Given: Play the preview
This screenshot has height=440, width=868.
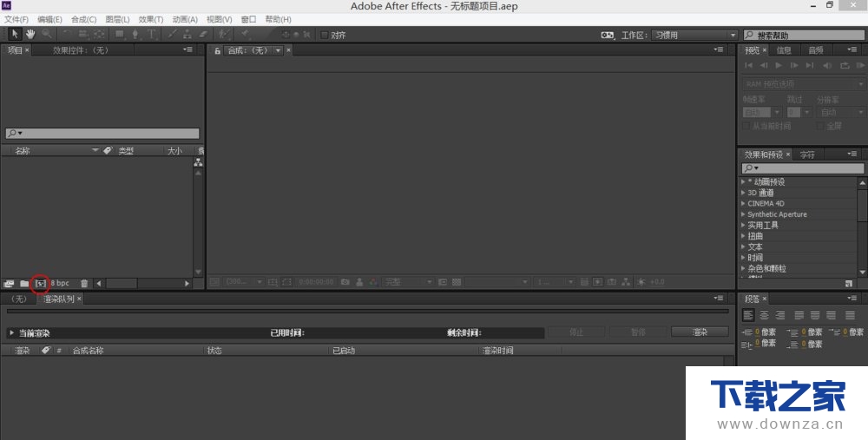Looking at the screenshot, I should [x=779, y=65].
